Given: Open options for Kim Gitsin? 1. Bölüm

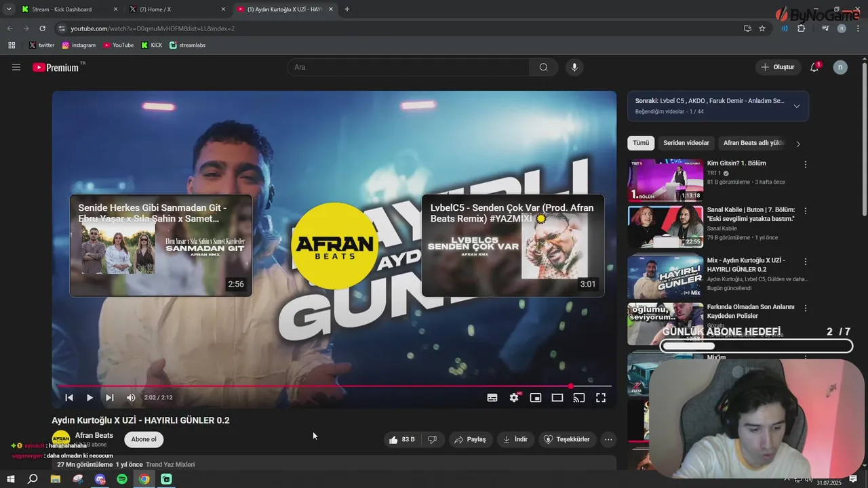Looking at the screenshot, I should pos(806,165).
